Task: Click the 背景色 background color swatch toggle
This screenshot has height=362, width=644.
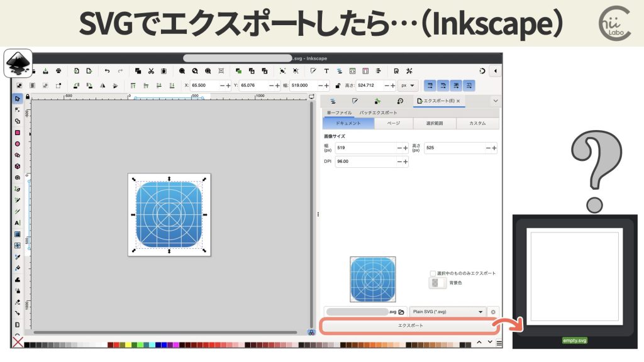Action: pyautogui.click(x=439, y=284)
